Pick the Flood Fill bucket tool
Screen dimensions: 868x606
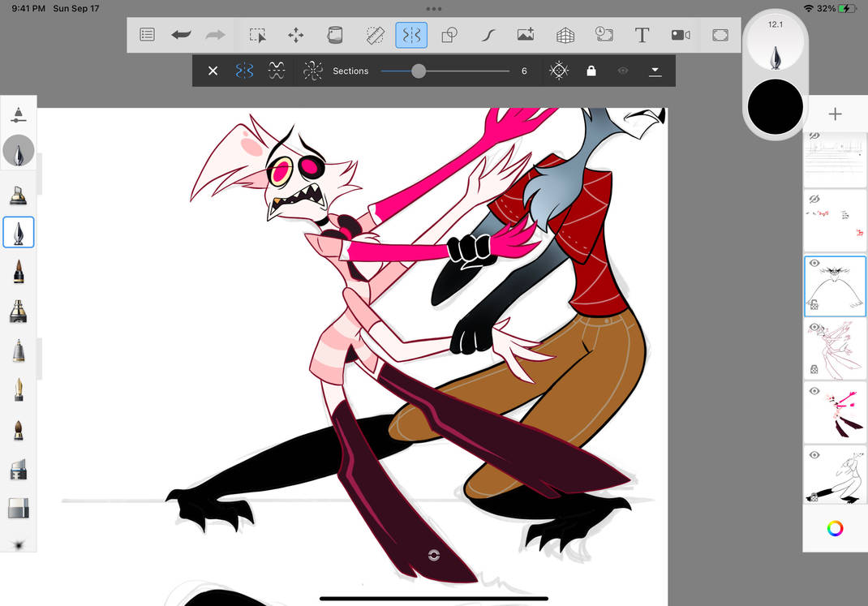coord(334,35)
